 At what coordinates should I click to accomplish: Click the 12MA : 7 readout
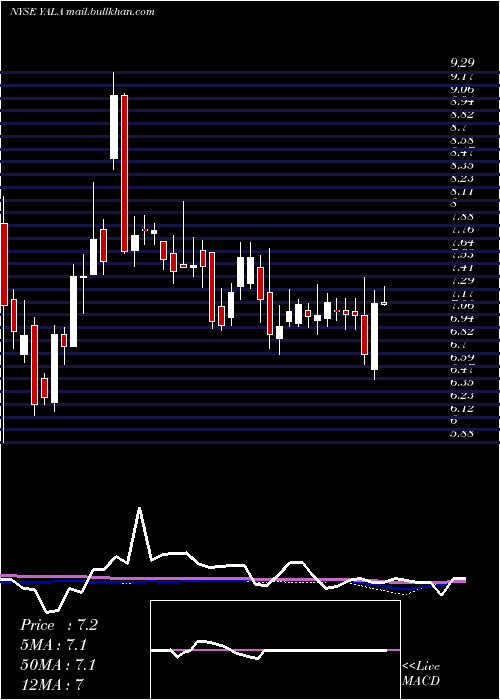52,684
